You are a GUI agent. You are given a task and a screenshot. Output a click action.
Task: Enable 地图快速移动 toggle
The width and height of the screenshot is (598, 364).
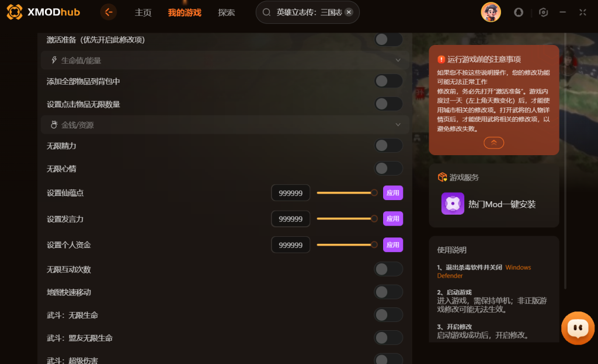[x=388, y=292]
